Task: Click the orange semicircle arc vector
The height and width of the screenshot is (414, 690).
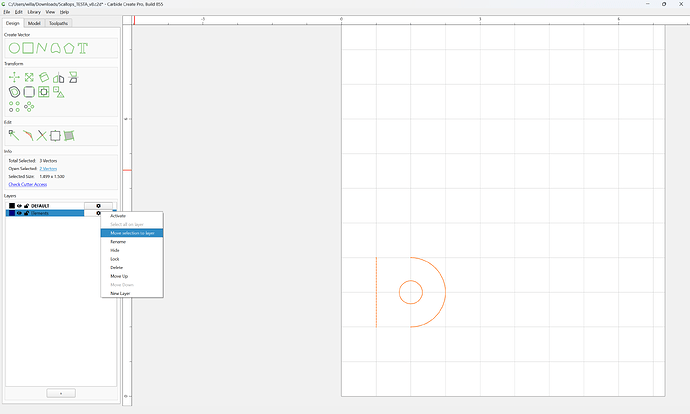Action: click(x=445, y=292)
